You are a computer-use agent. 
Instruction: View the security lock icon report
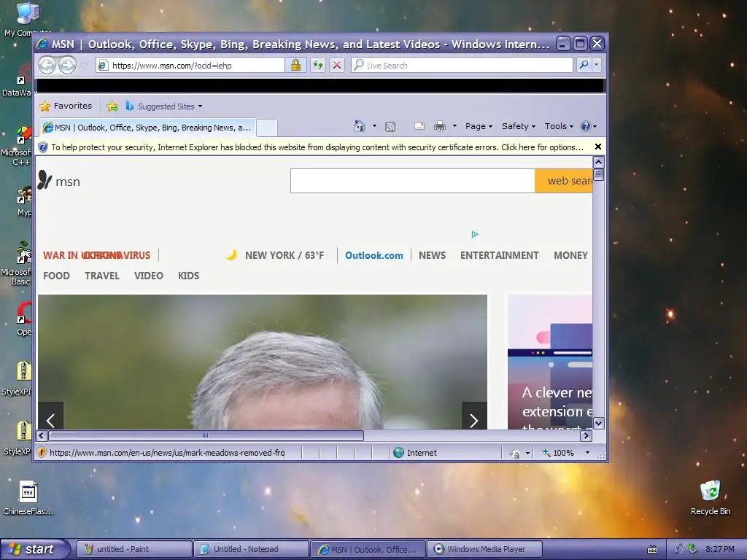(295, 65)
